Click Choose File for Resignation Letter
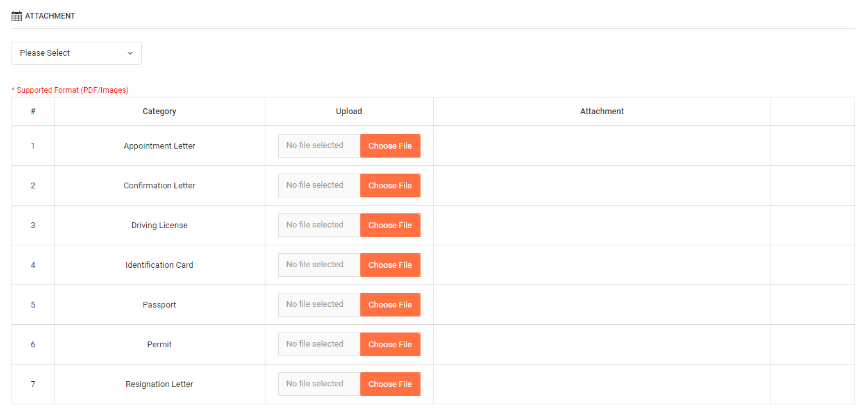The height and width of the screenshot is (419, 868). 390,384
